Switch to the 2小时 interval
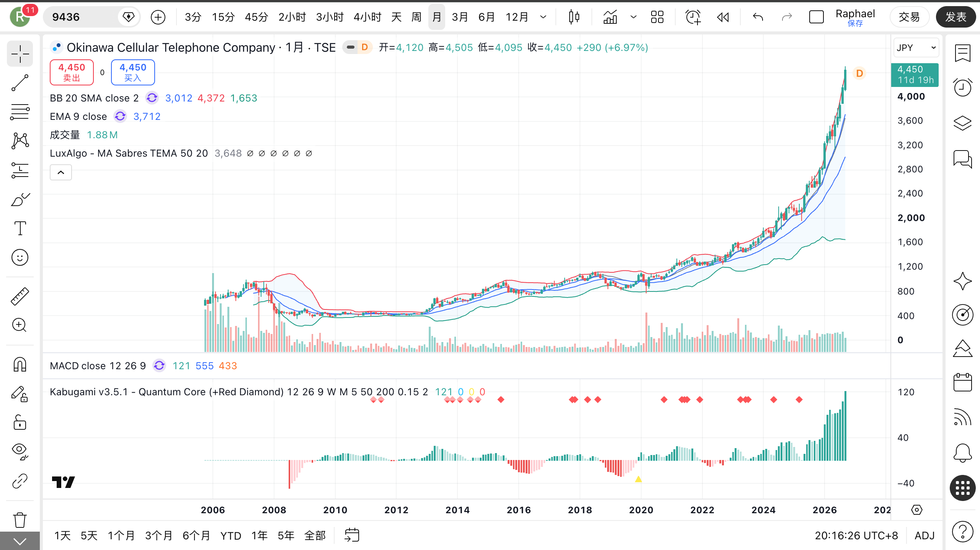Viewport: 980px width, 550px height. 292,17
